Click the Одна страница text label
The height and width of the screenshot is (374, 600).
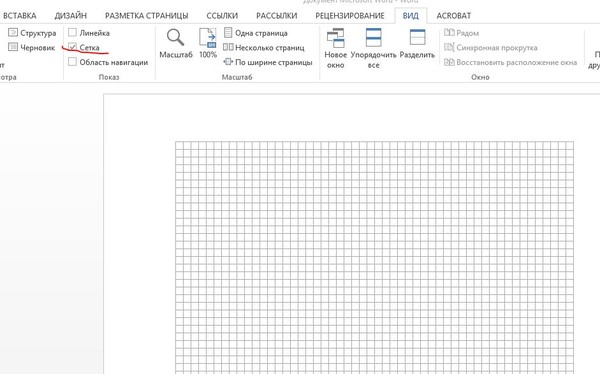coord(261,33)
